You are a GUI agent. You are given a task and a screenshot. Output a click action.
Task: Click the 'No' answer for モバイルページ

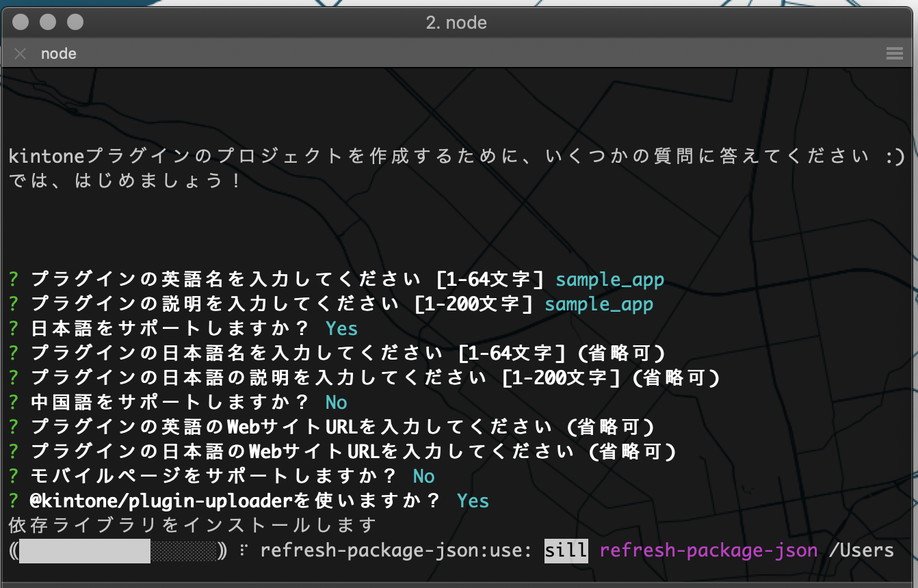tap(424, 477)
